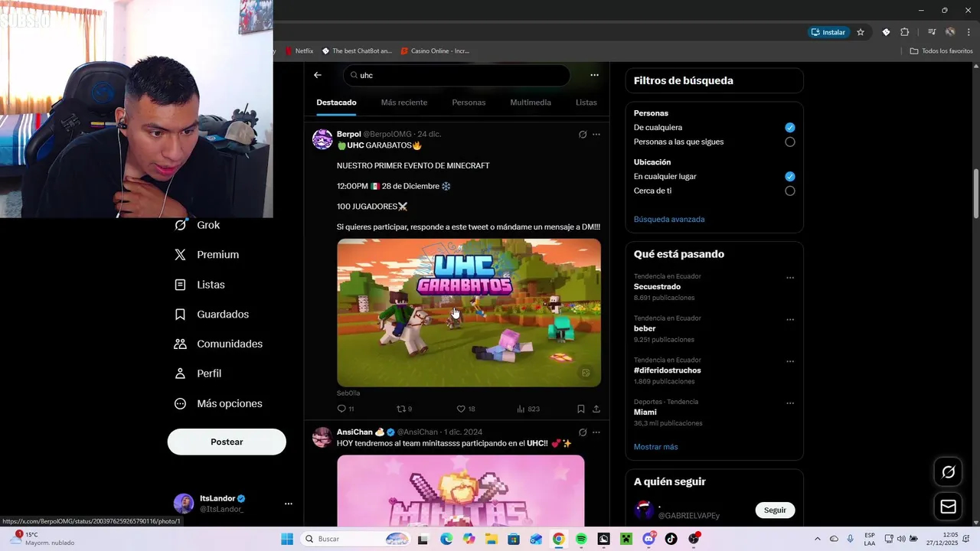Image resolution: width=980 pixels, height=551 pixels.
Task: Open Grok in the left sidebar
Action: [198, 225]
